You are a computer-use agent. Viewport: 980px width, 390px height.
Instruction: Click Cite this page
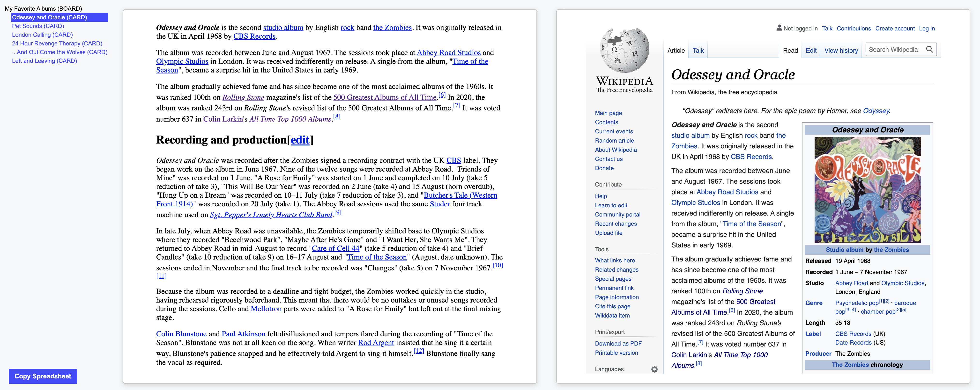coord(612,306)
